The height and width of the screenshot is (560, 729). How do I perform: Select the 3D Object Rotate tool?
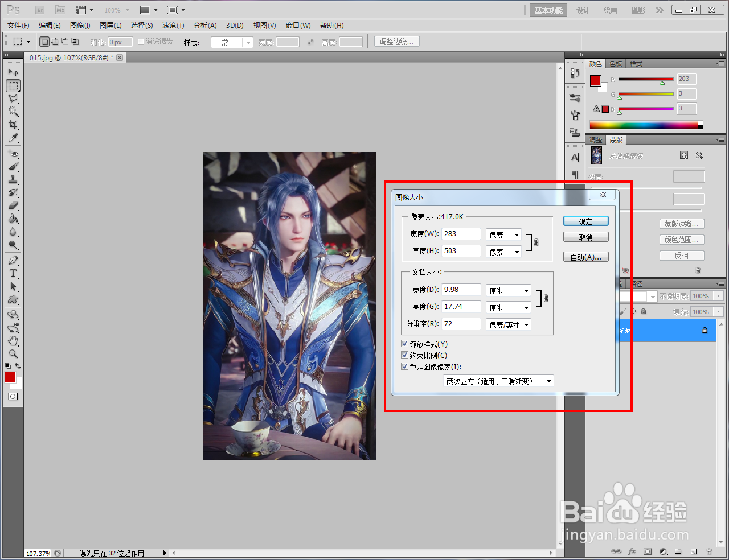tap(13, 315)
